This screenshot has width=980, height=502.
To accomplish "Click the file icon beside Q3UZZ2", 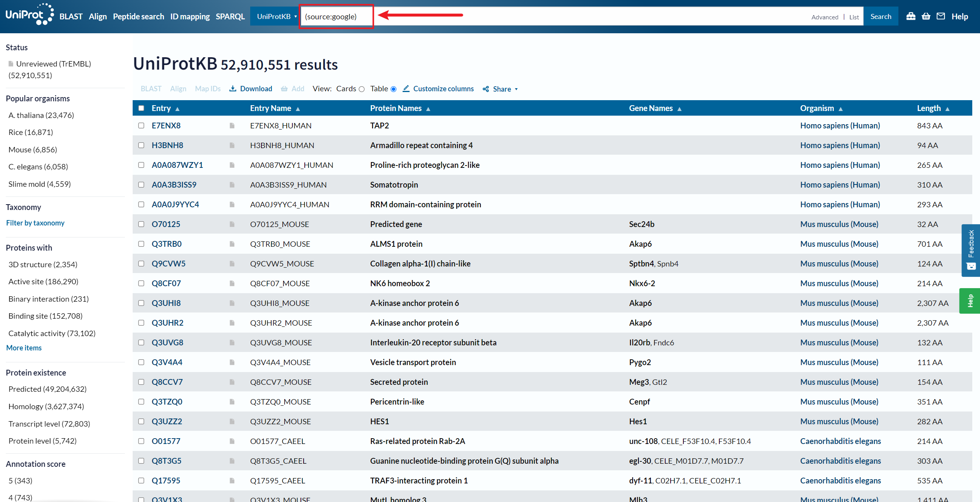I will click(x=232, y=421).
